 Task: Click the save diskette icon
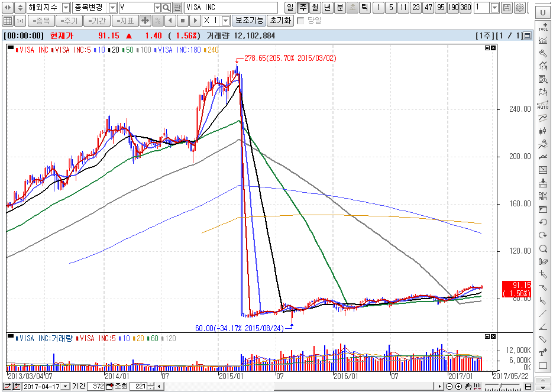coord(506,8)
